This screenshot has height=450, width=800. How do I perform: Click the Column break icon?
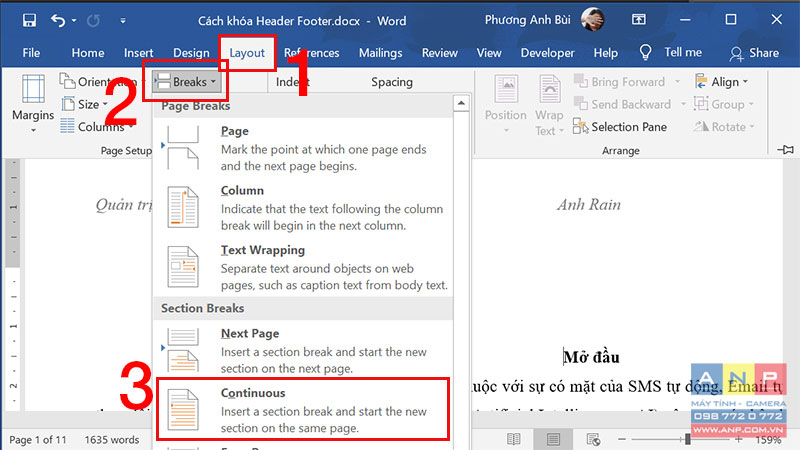click(x=183, y=207)
